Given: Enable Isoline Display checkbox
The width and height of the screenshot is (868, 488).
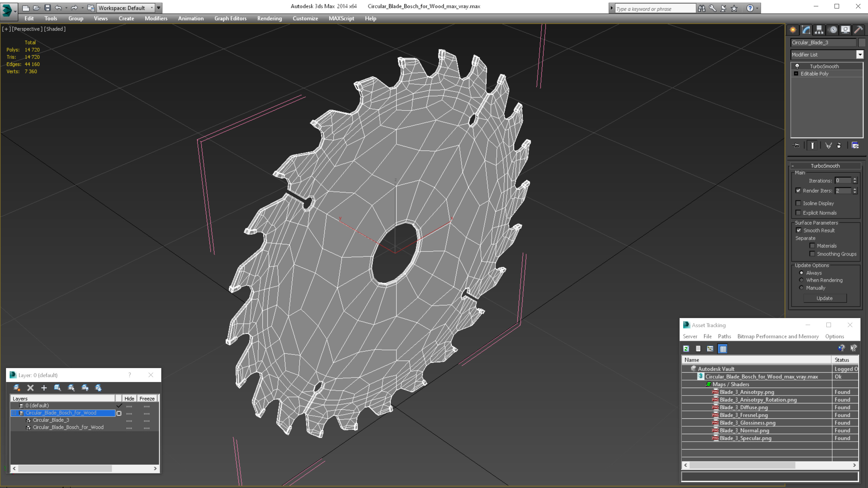Looking at the screenshot, I should tap(798, 203).
